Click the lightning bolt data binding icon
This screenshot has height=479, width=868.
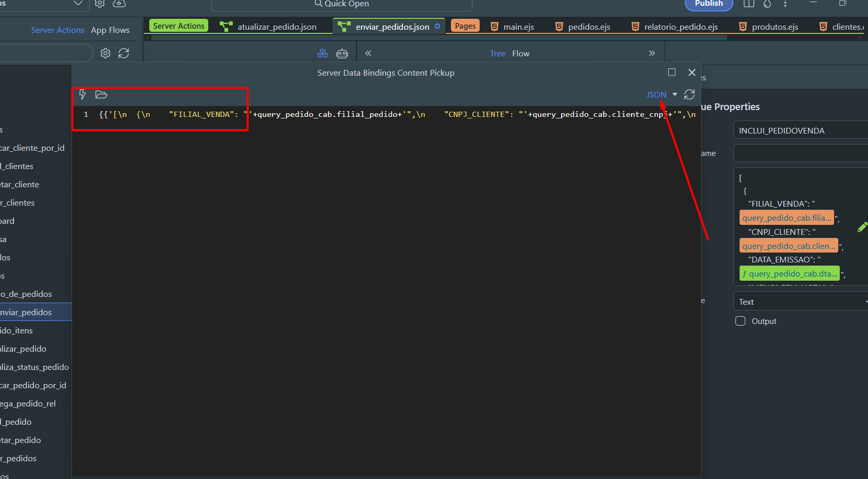click(x=82, y=94)
